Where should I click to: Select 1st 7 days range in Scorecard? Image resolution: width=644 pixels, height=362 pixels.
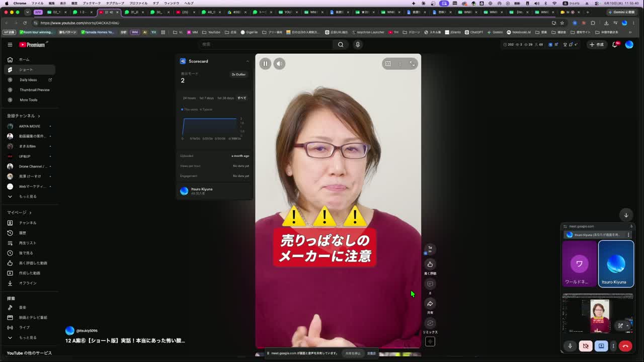pyautogui.click(x=207, y=98)
